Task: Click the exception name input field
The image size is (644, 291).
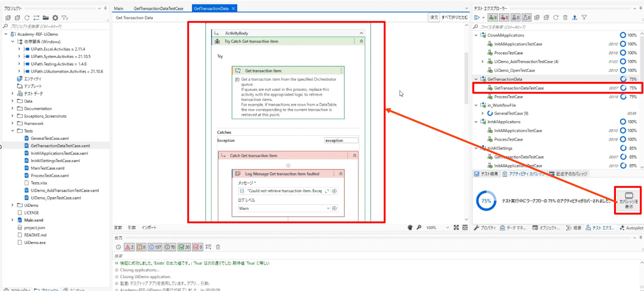Action: (341, 141)
